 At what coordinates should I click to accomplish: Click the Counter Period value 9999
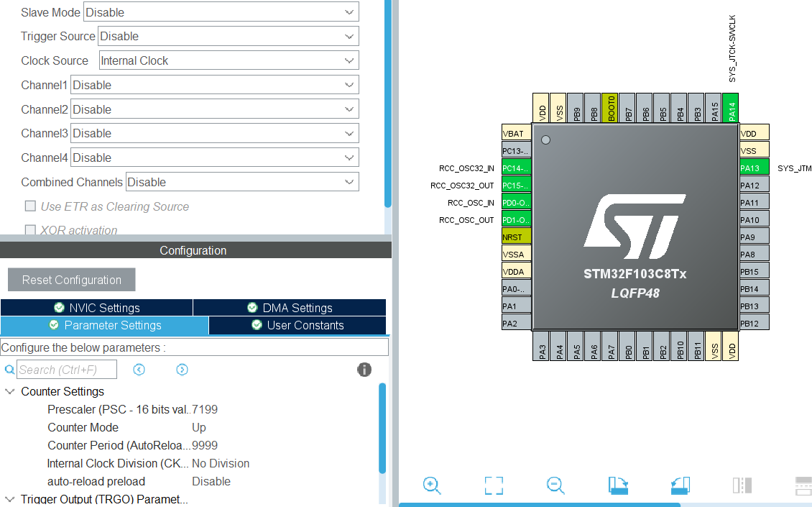pos(205,445)
